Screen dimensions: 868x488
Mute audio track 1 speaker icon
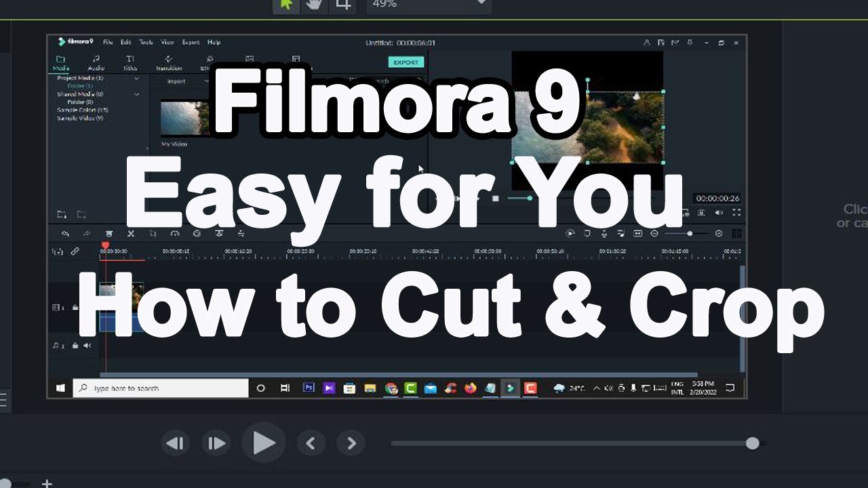click(87, 346)
